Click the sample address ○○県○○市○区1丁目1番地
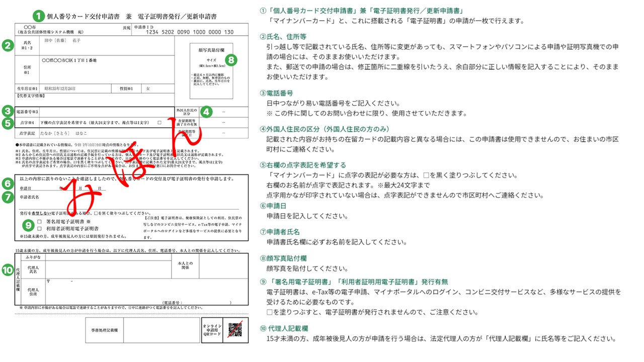 69,61
